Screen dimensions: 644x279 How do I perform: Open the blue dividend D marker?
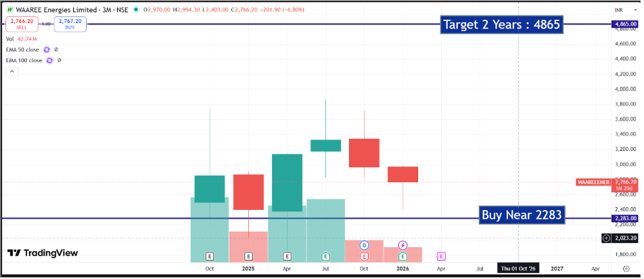(364, 245)
